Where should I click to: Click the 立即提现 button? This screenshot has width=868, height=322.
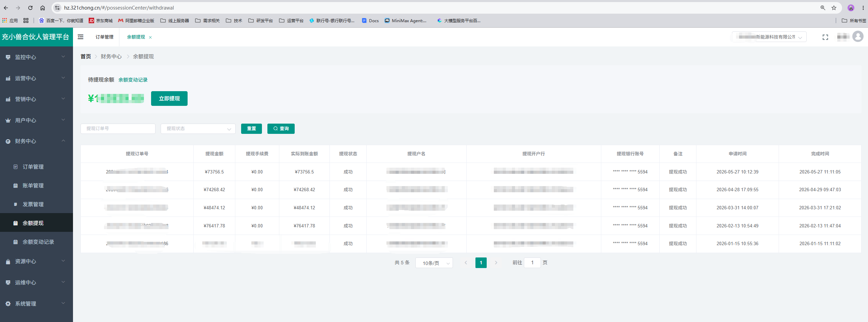[x=169, y=98]
